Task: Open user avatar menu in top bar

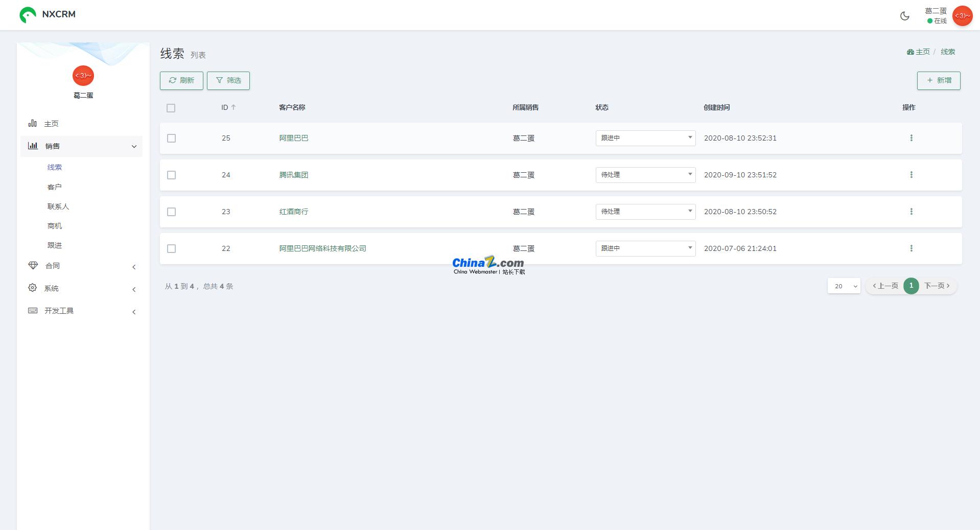Action: click(x=962, y=16)
